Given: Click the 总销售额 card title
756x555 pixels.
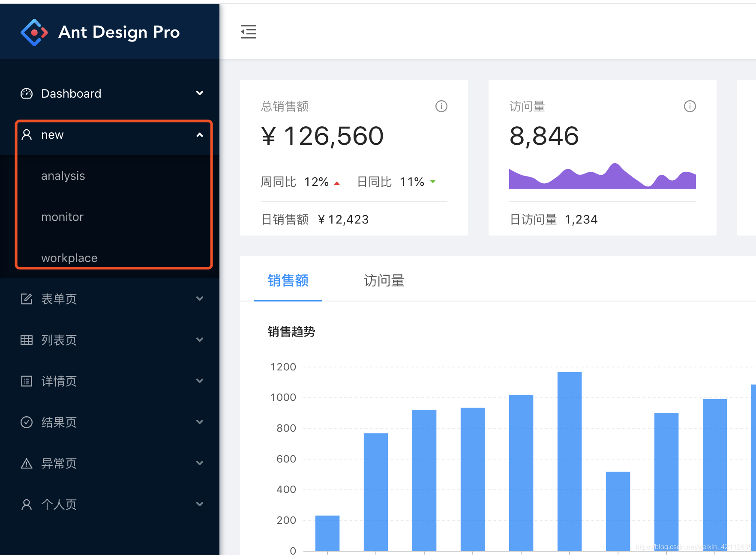Looking at the screenshot, I should point(285,106).
